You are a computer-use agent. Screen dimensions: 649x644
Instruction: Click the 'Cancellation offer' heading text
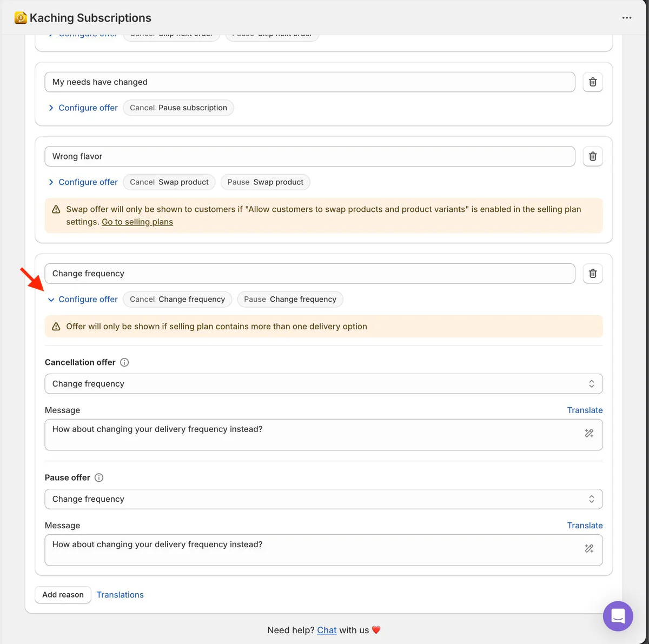(x=80, y=362)
